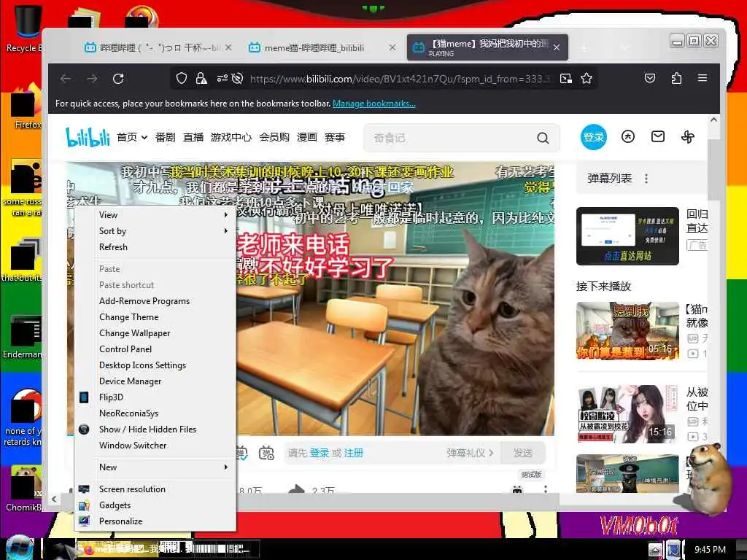The image size is (747, 560).
Task: Expand the New submenu
Action: (x=155, y=467)
